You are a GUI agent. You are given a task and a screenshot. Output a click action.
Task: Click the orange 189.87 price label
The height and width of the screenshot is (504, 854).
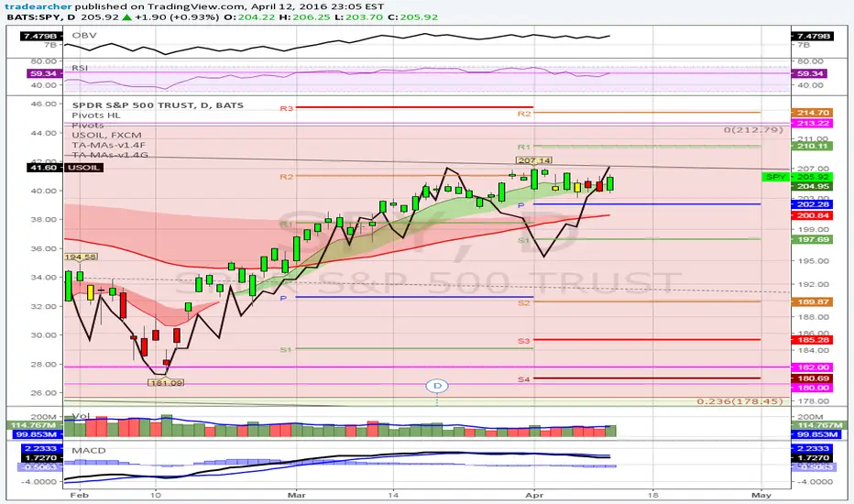(x=813, y=301)
